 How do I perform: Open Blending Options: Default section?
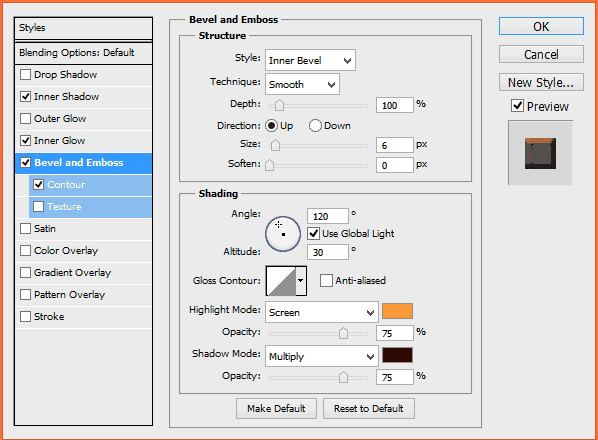[x=83, y=53]
